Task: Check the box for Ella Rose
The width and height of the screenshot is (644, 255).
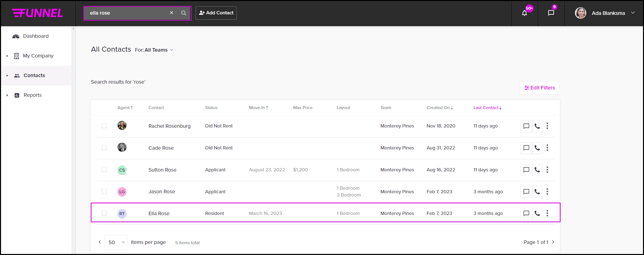Action: coord(104,213)
